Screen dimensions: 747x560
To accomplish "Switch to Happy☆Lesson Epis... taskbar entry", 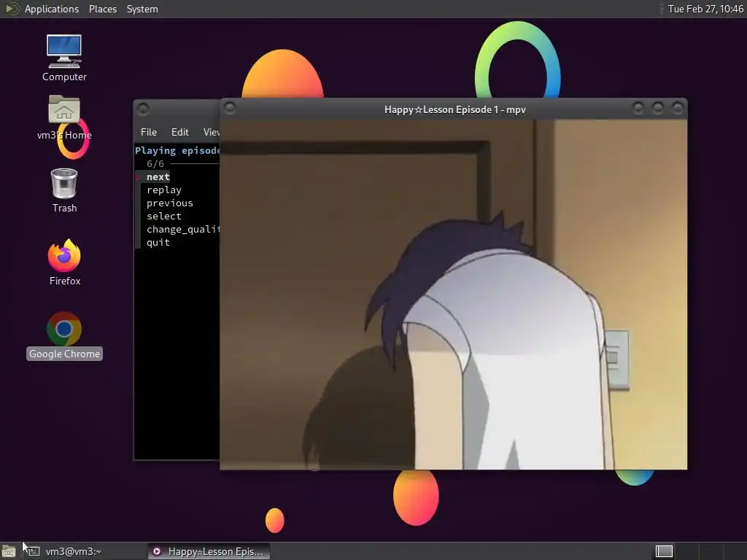I will pos(209,551).
